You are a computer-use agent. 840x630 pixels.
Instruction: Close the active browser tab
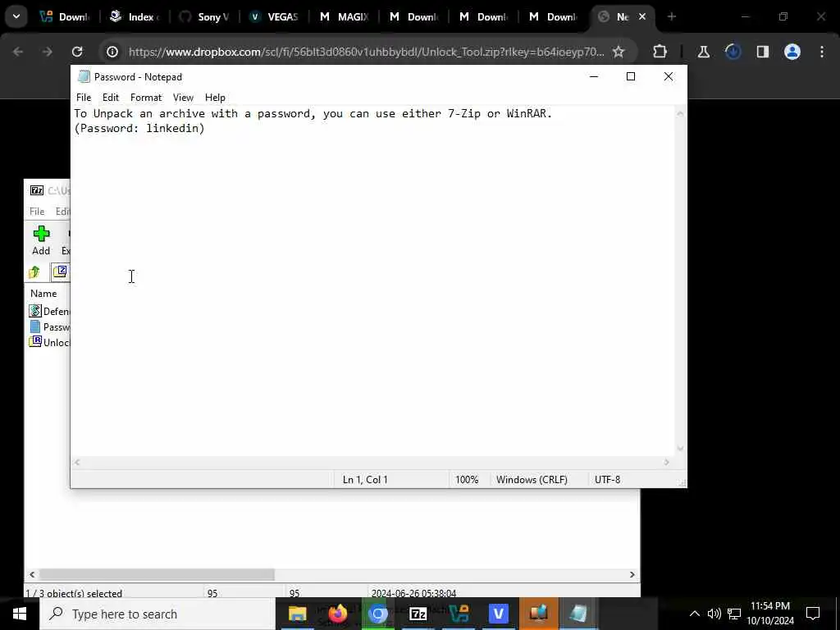click(642, 16)
